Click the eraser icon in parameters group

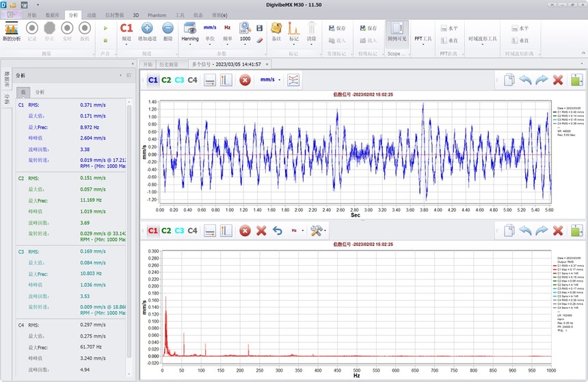(x=260, y=40)
